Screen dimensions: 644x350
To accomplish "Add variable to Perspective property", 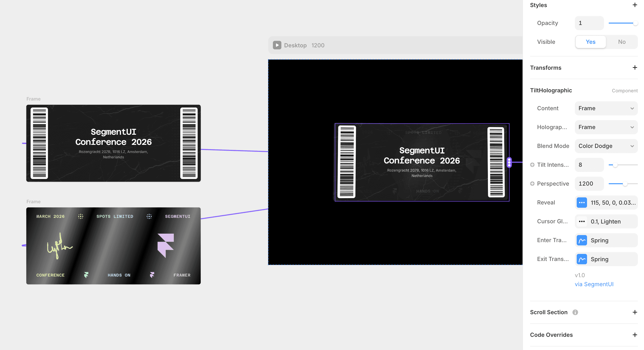I will [x=532, y=184].
